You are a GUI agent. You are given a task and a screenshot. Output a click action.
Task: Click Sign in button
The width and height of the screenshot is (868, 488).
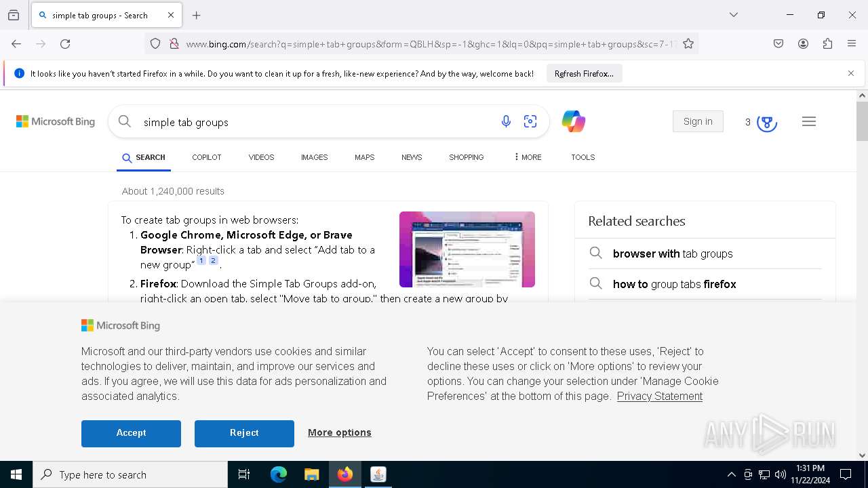[698, 121]
